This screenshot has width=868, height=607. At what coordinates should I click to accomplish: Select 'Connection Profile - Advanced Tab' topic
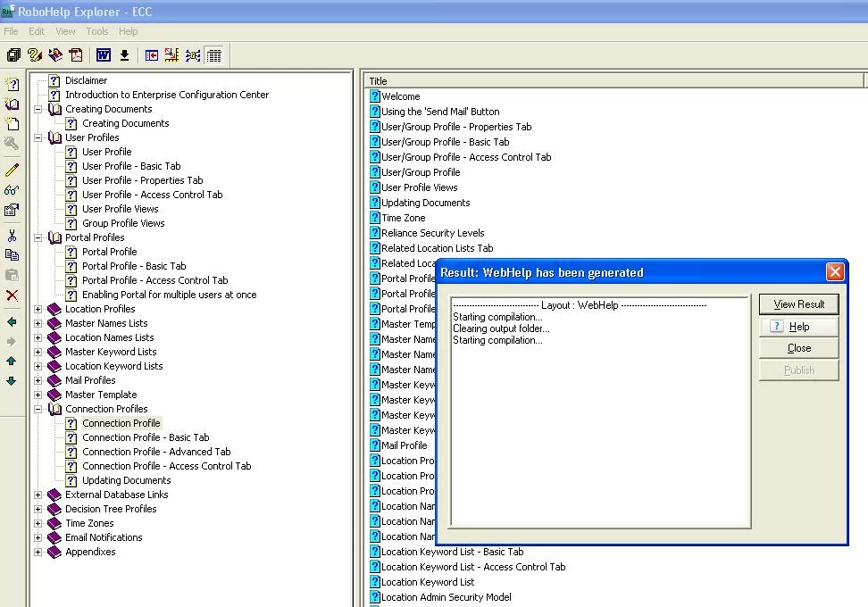(x=156, y=452)
